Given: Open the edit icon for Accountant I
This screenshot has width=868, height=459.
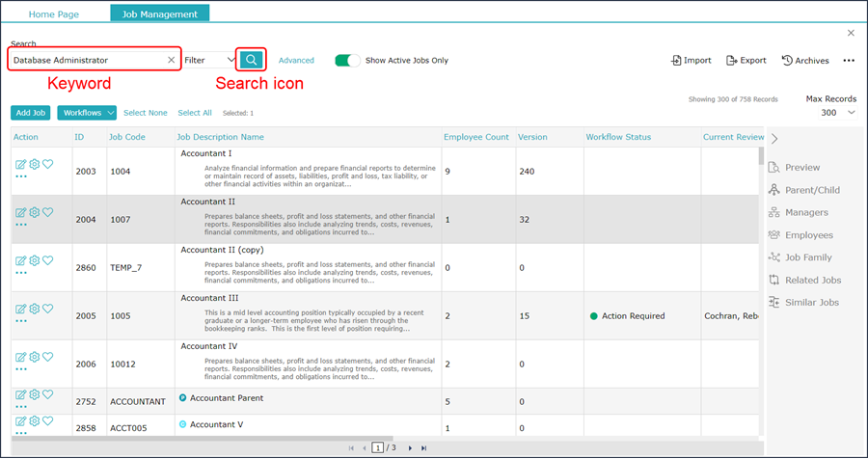Looking at the screenshot, I should point(20,165).
